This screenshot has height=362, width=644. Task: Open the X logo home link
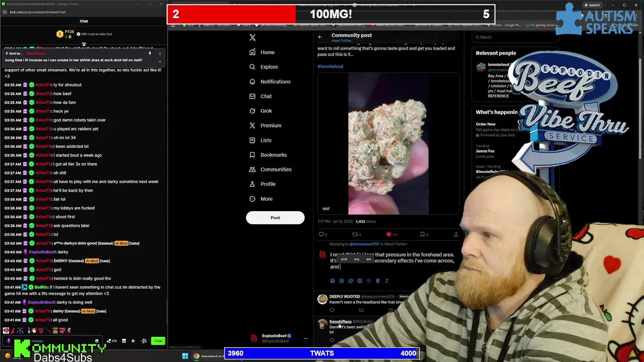pyautogui.click(x=253, y=38)
